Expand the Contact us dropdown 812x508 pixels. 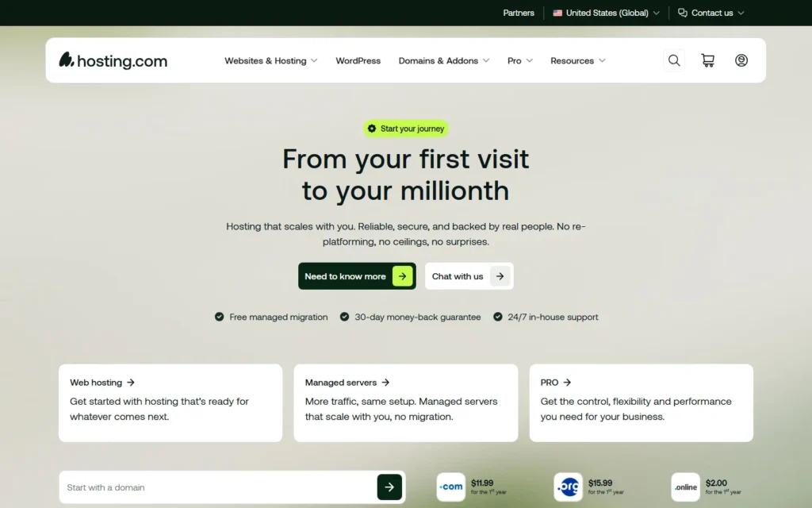click(711, 13)
